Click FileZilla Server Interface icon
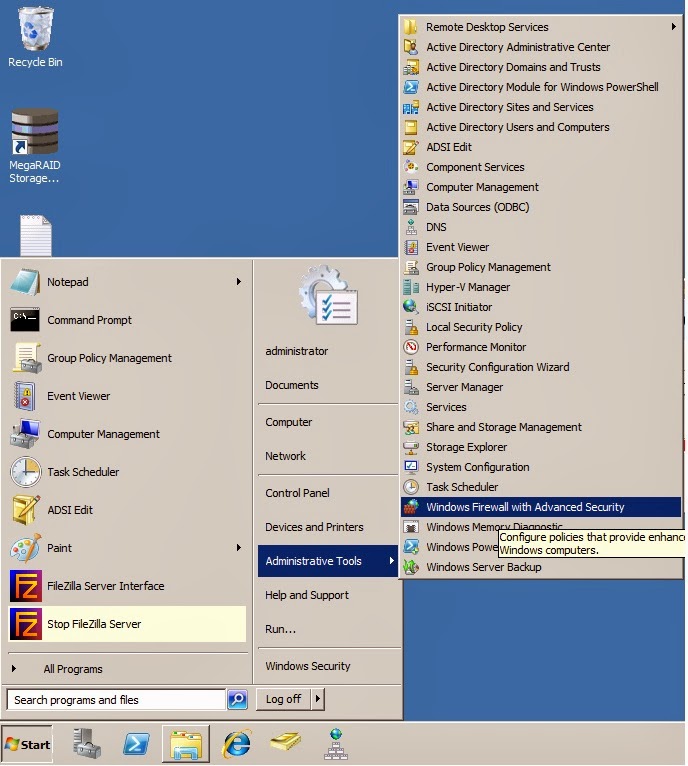The width and height of the screenshot is (688, 766). pos(25,586)
